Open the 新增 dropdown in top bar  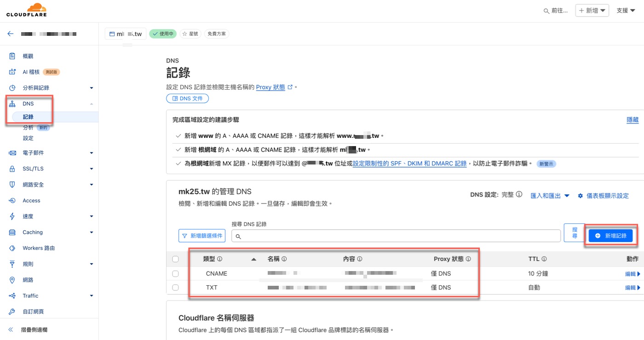[592, 11]
